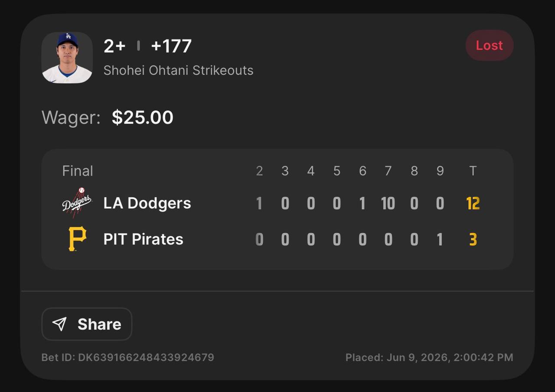555x392 pixels.
Task: Open Shohei Ohtani Strikeouts market text
Action: (x=178, y=70)
